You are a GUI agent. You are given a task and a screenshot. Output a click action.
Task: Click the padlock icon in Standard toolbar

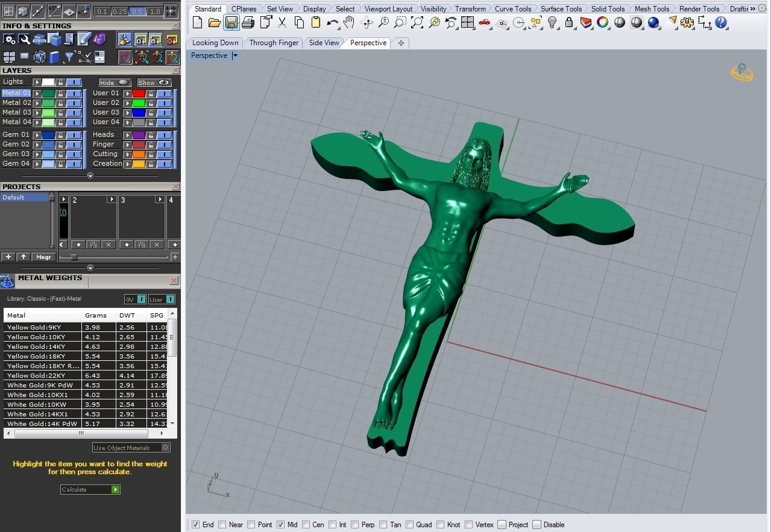569,23
